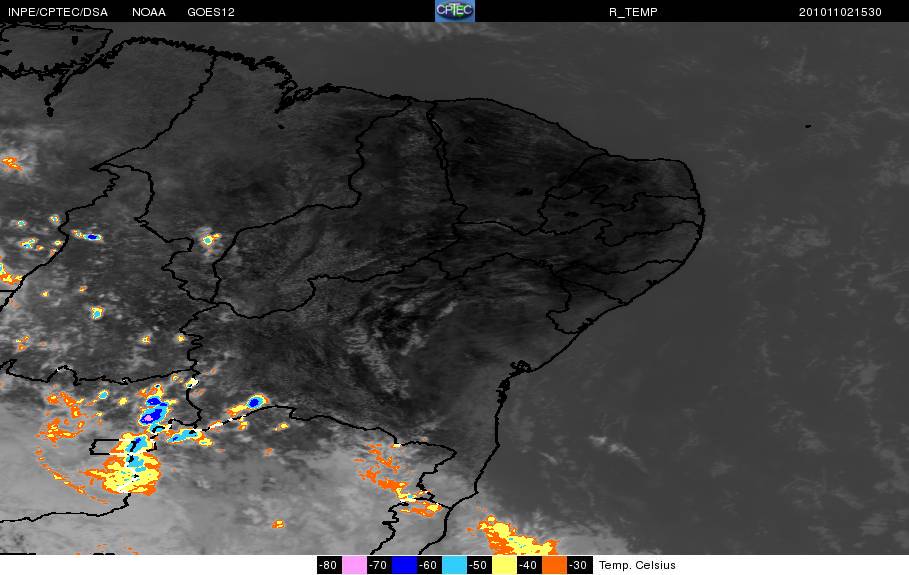
Task: Select the pink -80 legend color swatch
Action: coord(354,565)
